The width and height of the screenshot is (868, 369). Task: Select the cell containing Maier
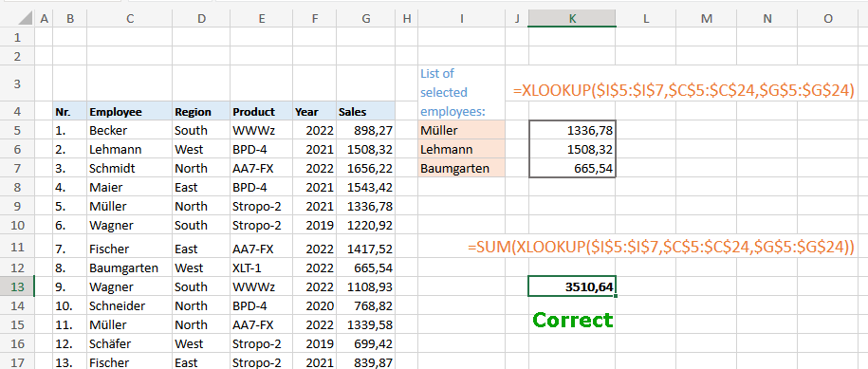(130, 188)
